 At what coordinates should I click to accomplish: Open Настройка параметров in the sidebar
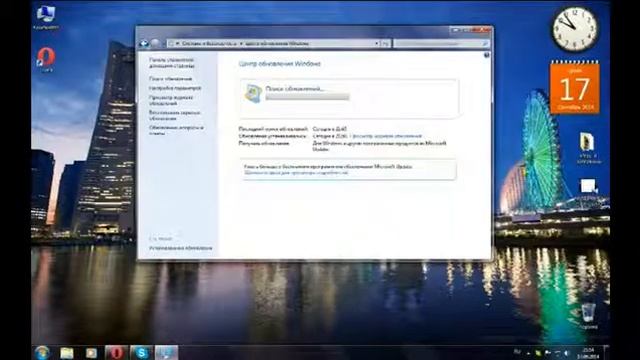click(175, 88)
